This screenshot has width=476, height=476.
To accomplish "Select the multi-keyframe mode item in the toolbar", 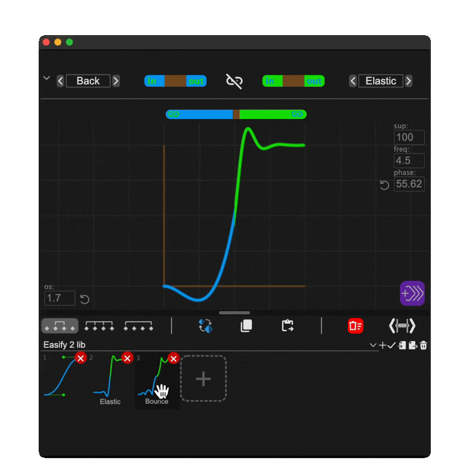I will click(99, 325).
